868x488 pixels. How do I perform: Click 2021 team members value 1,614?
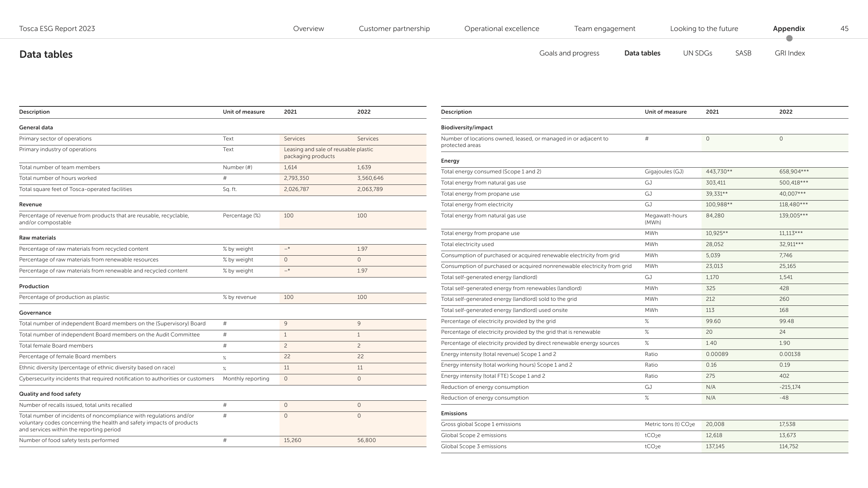[x=290, y=167]
